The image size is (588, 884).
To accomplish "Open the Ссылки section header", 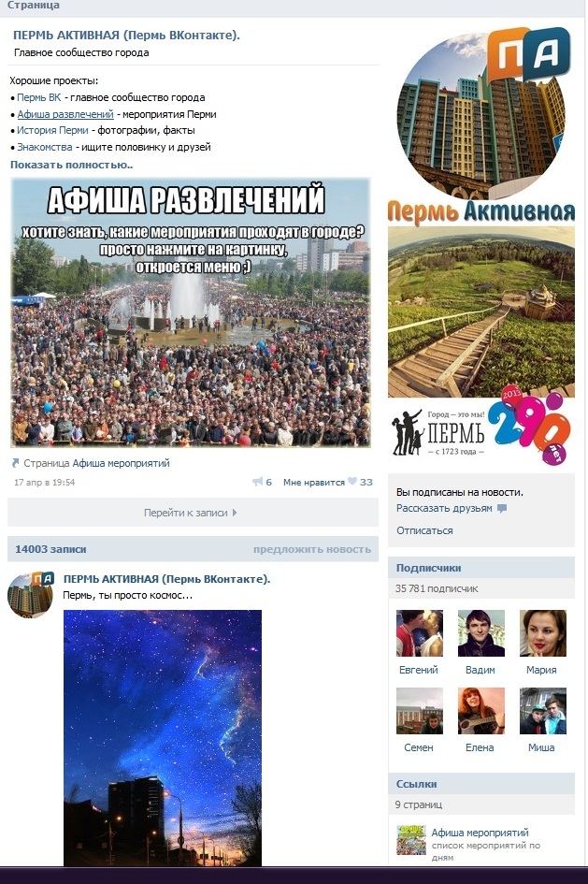I will [481, 784].
